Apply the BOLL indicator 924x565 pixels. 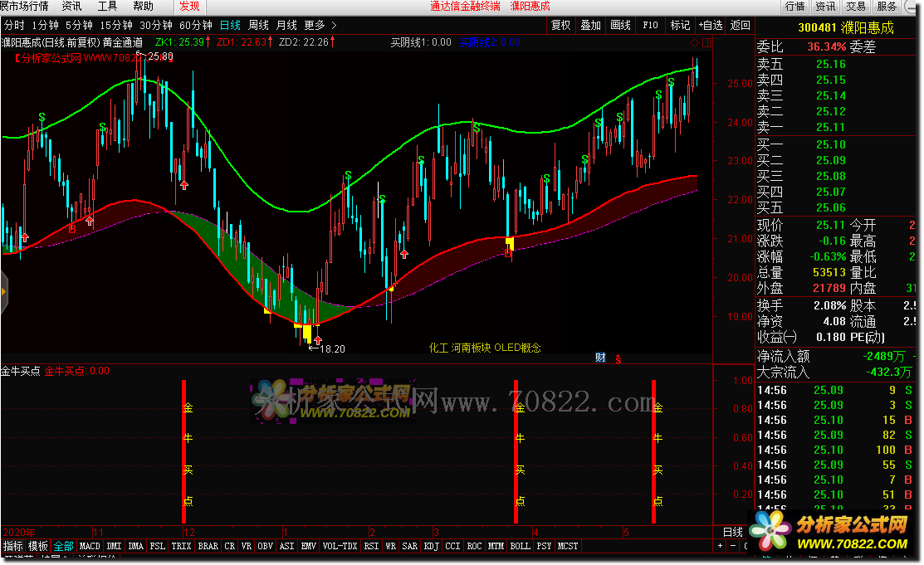[520, 546]
